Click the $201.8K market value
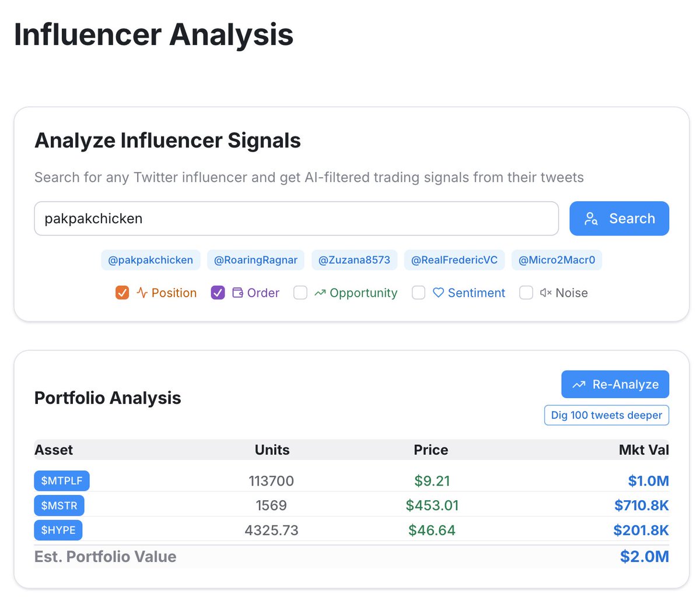700x597 pixels. (641, 530)
